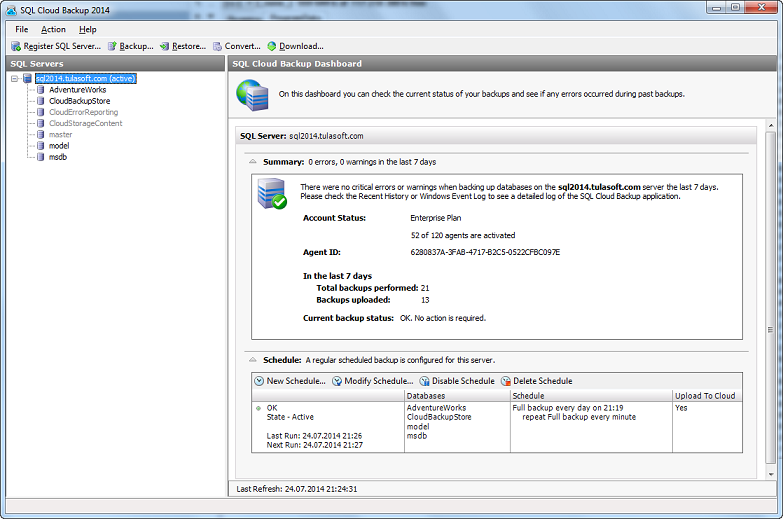Viewport: 783px width, 519px height.
Task: Click the 'Yes' Upload To Cloud cell
Action: pos(681,408)
